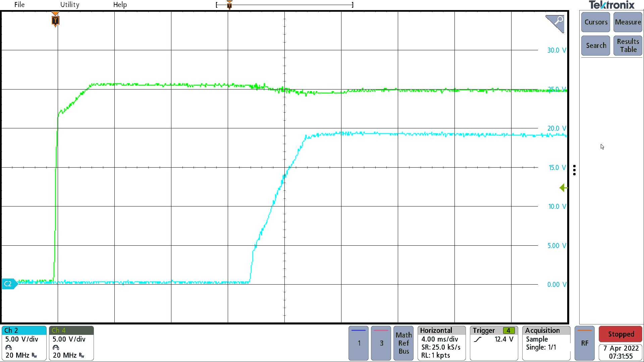The image size is (644, 362).
Task: Click the 10.0 V scale label
Action: point(557,206)
